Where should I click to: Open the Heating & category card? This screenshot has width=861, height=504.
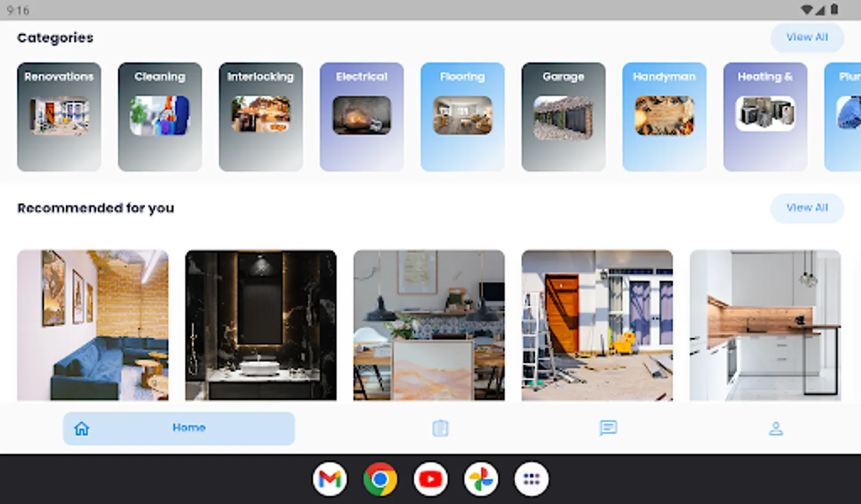click(765, 116)
